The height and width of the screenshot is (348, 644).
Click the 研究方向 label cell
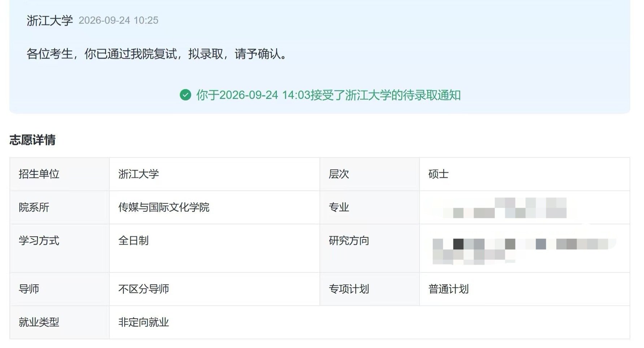point(370,248)
